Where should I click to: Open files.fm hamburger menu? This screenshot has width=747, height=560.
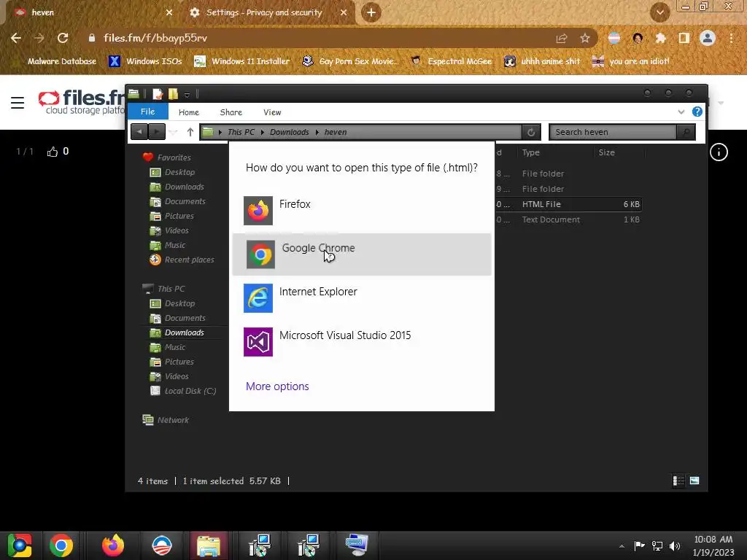coord(18,102)
